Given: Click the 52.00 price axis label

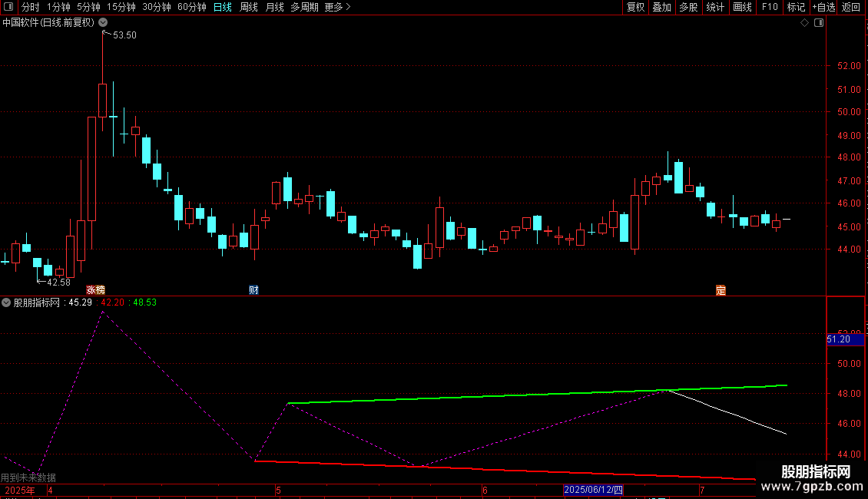Looking at the screenshot, I should (849, 66).
